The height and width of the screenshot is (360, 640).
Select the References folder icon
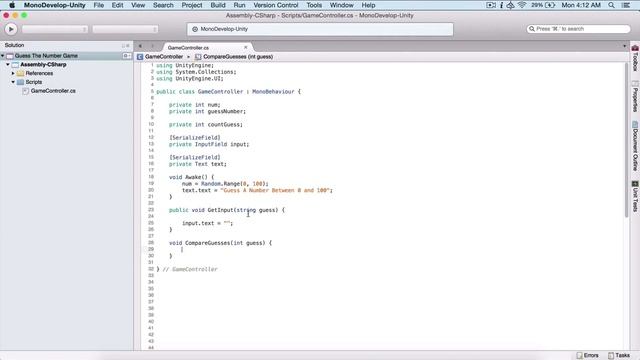pos(20,73)
